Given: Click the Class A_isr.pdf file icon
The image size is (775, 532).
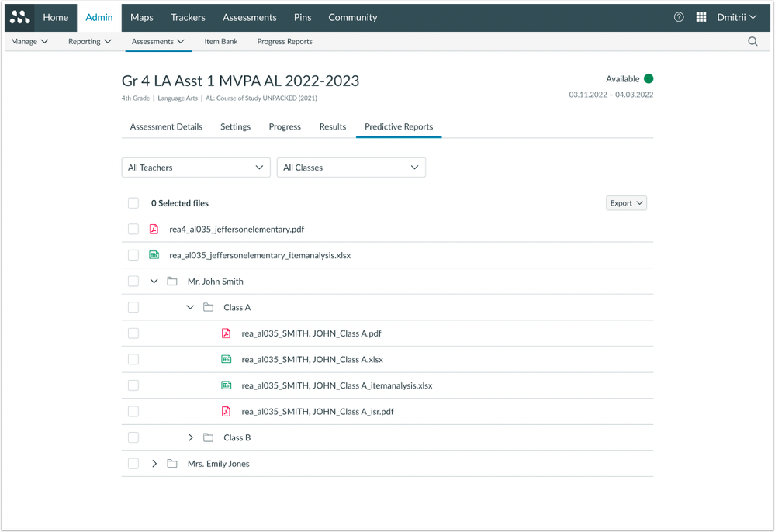Looking at the screenshot, I should 227,412.
